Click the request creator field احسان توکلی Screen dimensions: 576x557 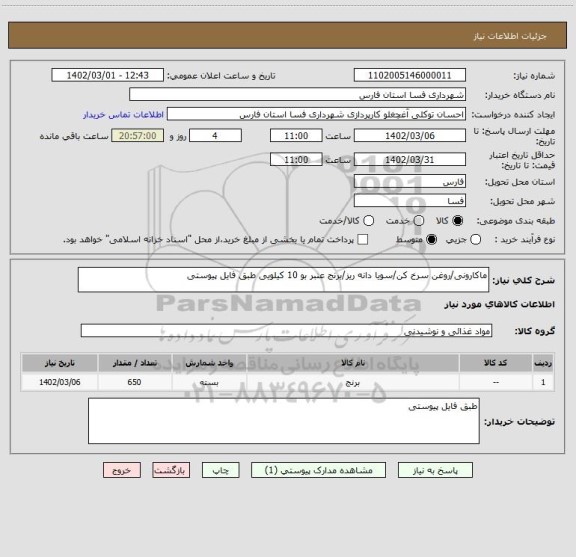click(316, 114)
